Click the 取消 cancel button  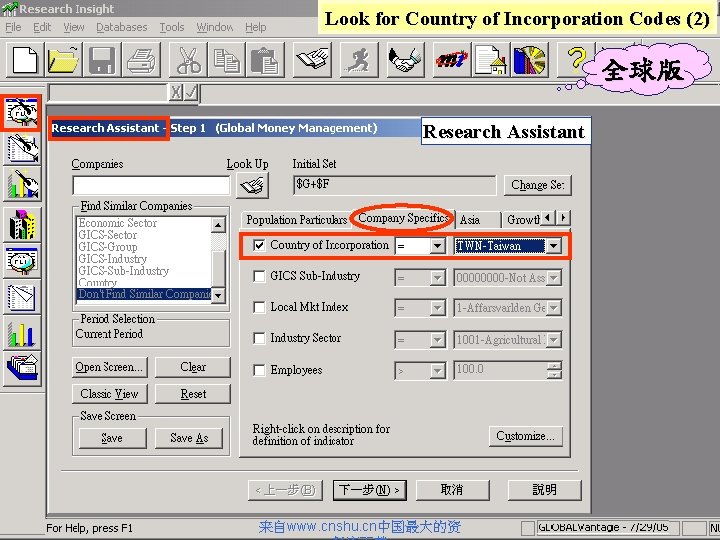(452, 490)
